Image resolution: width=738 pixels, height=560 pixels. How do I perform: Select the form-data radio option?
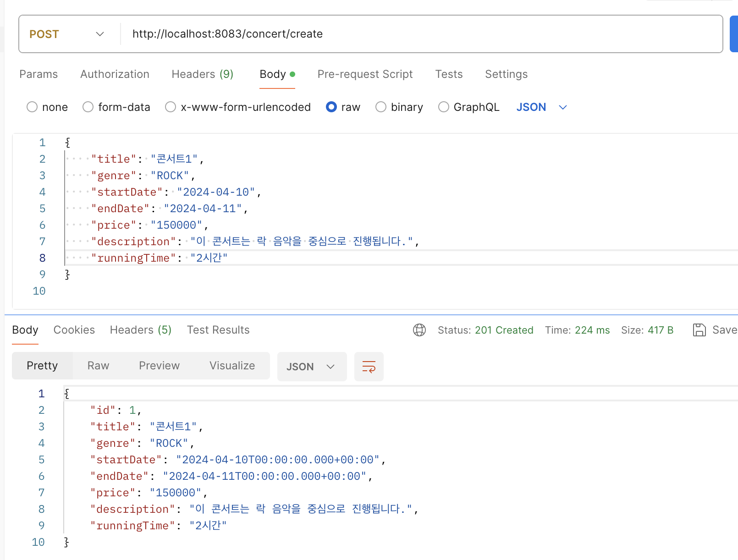(x=88, y=107)
